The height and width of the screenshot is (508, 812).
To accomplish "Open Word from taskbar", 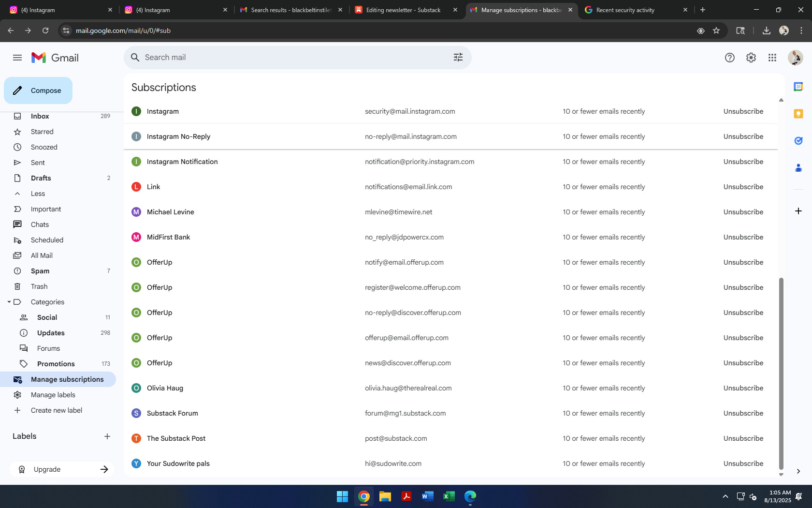I will tap(428, 496).
